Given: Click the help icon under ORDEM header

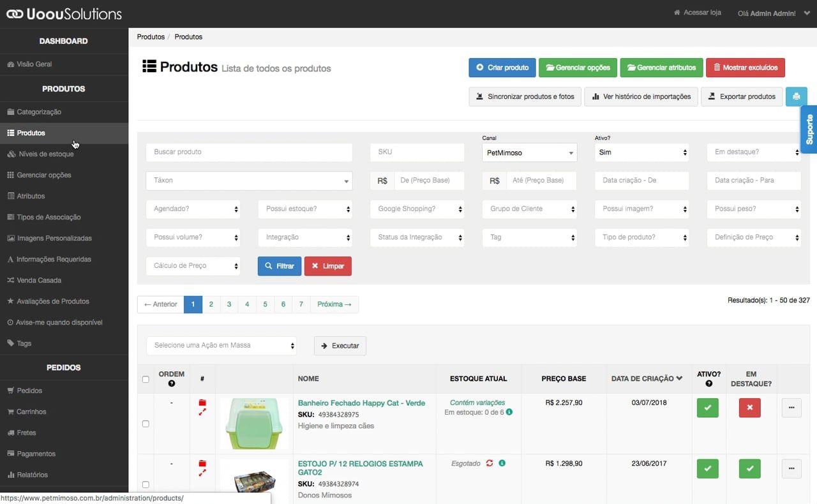Looking at the screenshot, I should 172,383.
